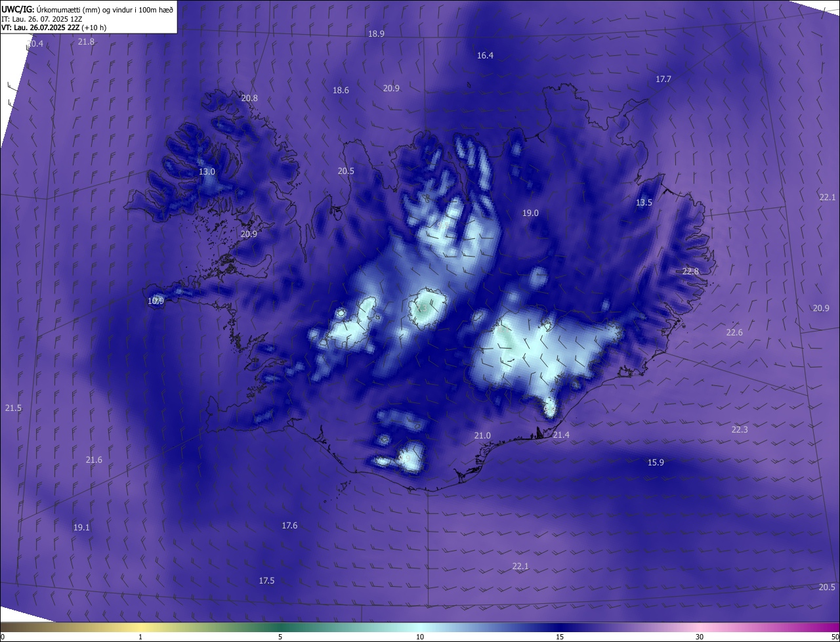This screenshot has height=642, width=840.
Task: Click the 21.0 value label
Action: point(482,435)
